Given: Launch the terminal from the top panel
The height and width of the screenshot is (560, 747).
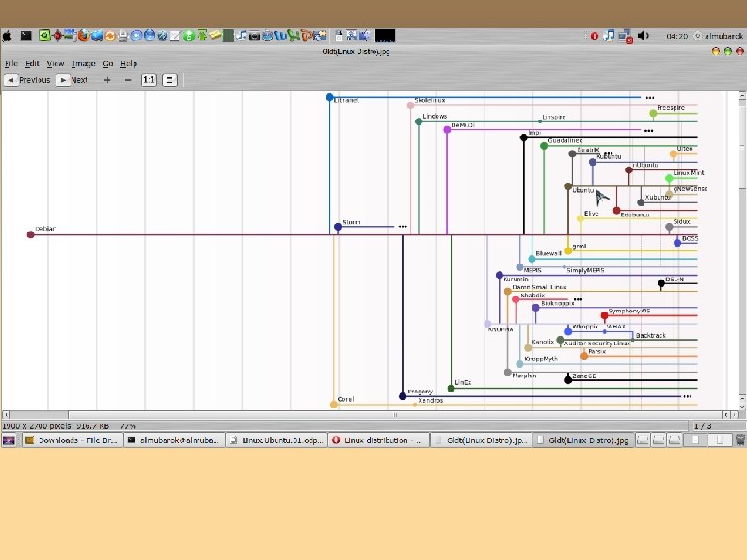Looking at the screenshot, I should [25, 36].
